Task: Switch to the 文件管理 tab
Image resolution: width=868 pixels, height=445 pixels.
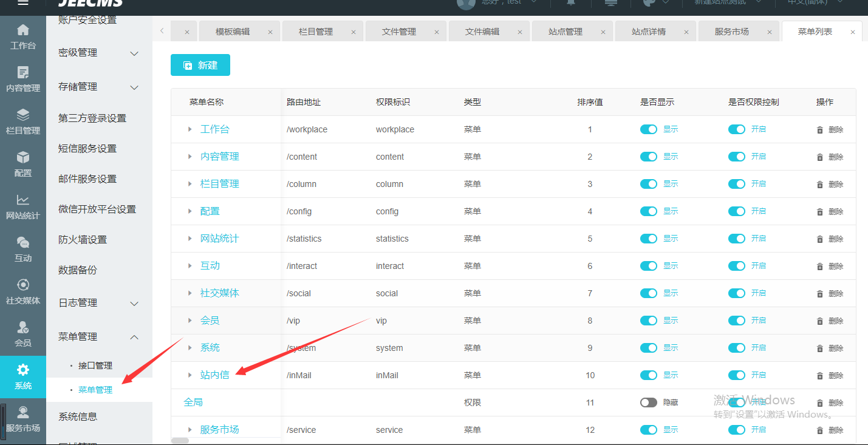Action: click(398, 32)
